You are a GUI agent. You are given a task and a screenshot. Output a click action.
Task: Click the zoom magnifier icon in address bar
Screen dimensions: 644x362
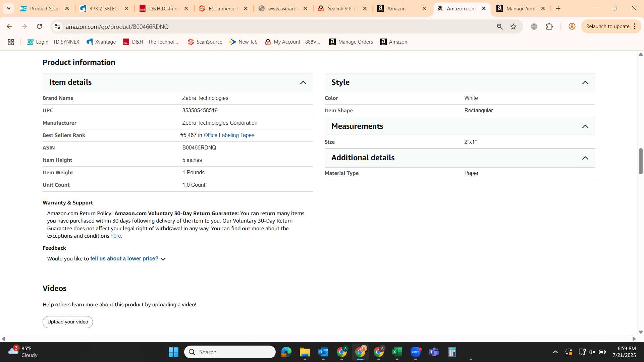[x=500, y=26]
